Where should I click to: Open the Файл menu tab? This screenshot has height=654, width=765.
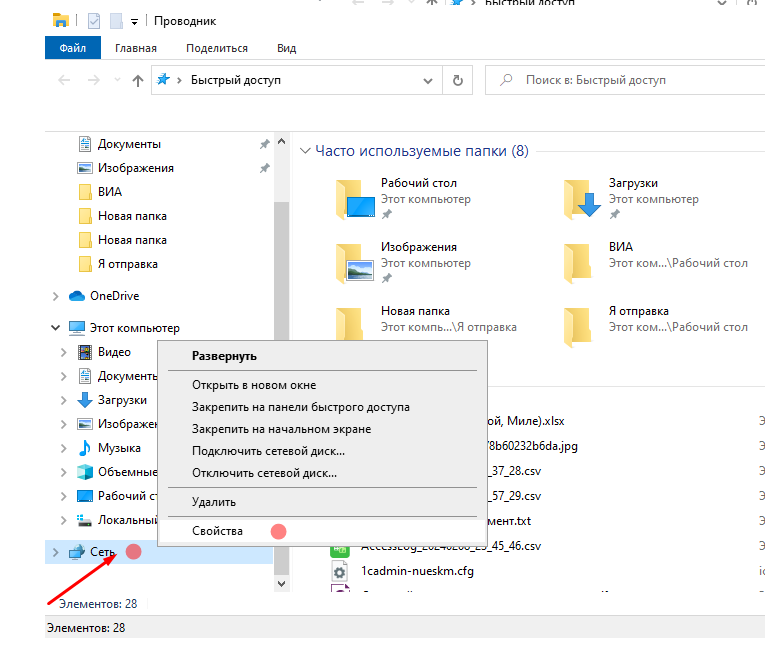[72, 48]
